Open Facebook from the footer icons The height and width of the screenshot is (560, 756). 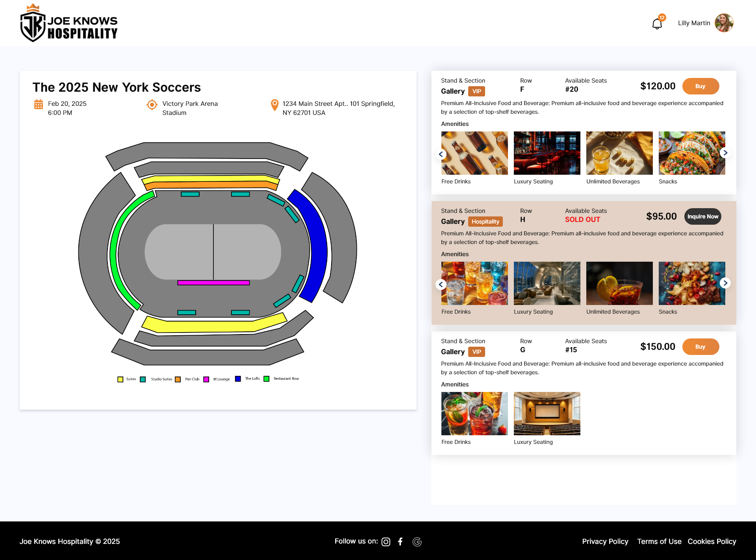click(400, 542)
